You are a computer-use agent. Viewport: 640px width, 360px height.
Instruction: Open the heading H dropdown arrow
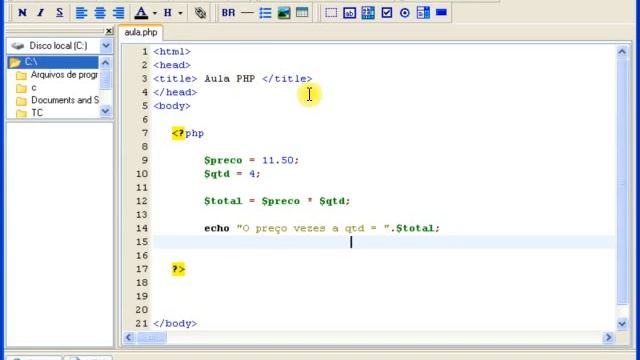click(180, 13)
